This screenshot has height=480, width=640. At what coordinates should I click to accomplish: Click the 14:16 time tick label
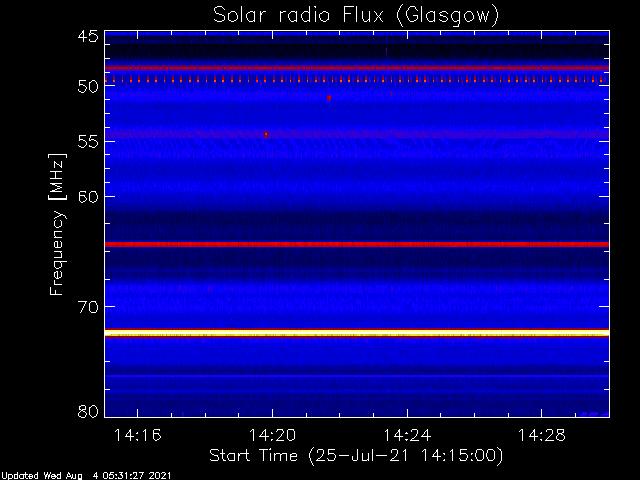point(138,436)
